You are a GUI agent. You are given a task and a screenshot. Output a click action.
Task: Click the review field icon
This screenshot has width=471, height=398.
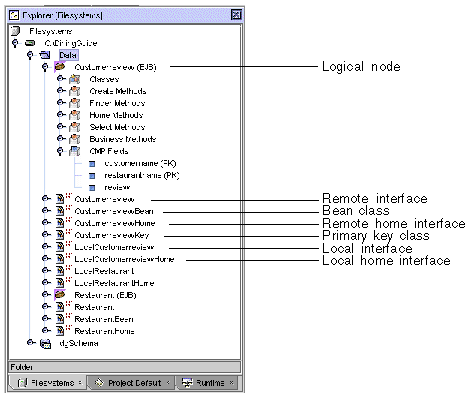92,188
